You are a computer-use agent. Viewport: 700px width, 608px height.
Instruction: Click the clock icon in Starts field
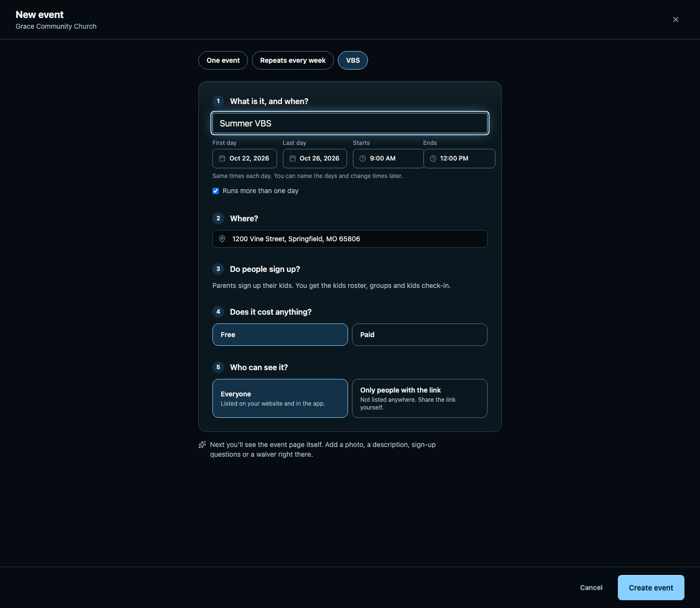pyautogui.click(x=363, y=159)
